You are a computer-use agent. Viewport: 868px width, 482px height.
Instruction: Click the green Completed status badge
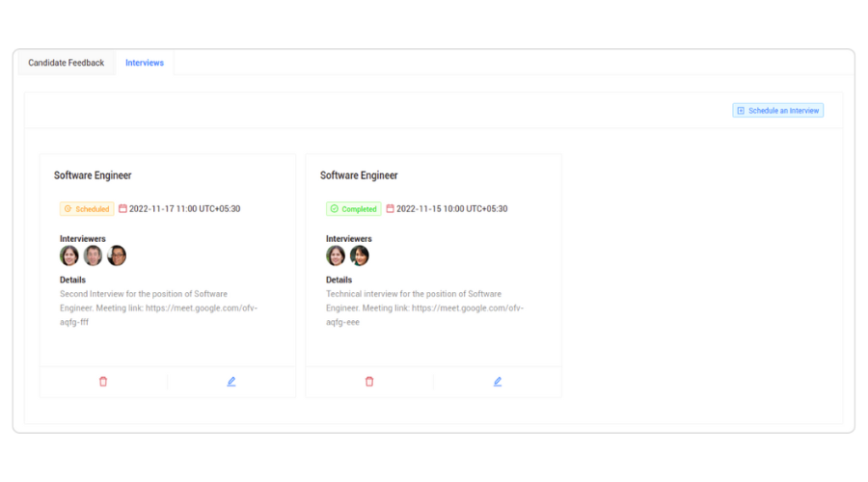[354, 208]
